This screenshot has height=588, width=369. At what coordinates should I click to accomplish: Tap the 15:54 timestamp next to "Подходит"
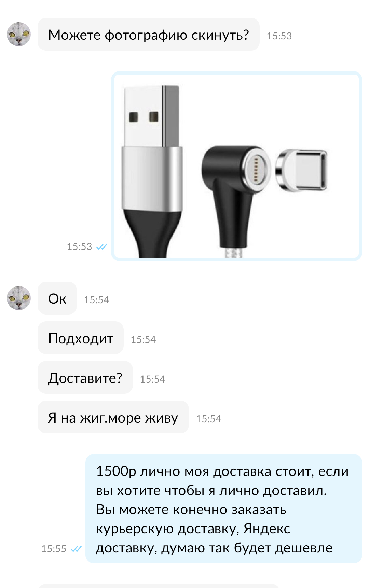click(x=143, y=339)
